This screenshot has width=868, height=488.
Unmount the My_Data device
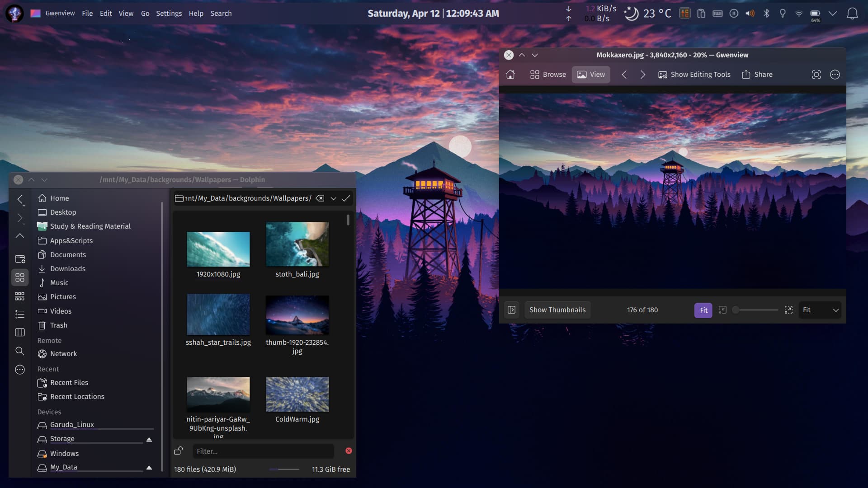pyautogui.click(x=149, y=468)
